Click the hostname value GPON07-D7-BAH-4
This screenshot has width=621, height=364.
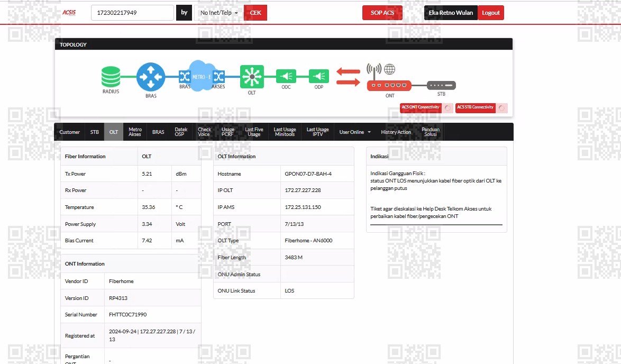tap(308, 174)
